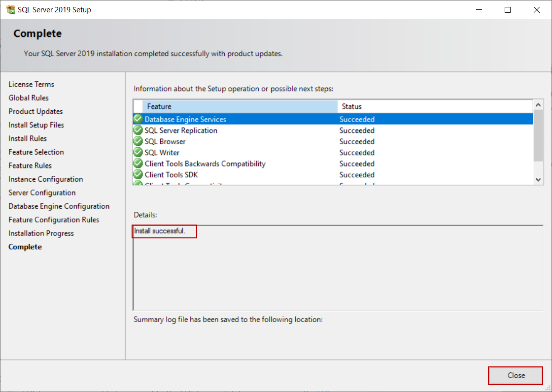Click the check icon beside Client Tools Backwards Compatibility
Image resolution: width=552 pixels, height=392 pixels.
138,163
